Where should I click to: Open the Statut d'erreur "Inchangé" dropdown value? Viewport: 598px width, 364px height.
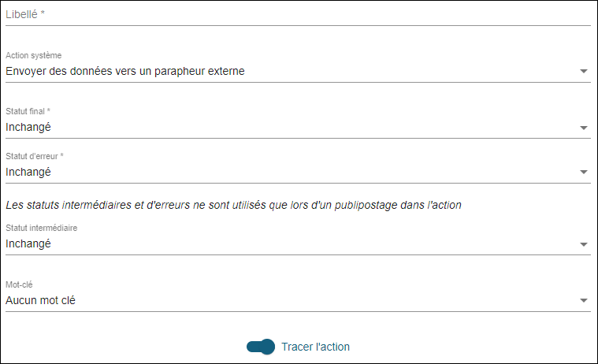click(28, 172)
